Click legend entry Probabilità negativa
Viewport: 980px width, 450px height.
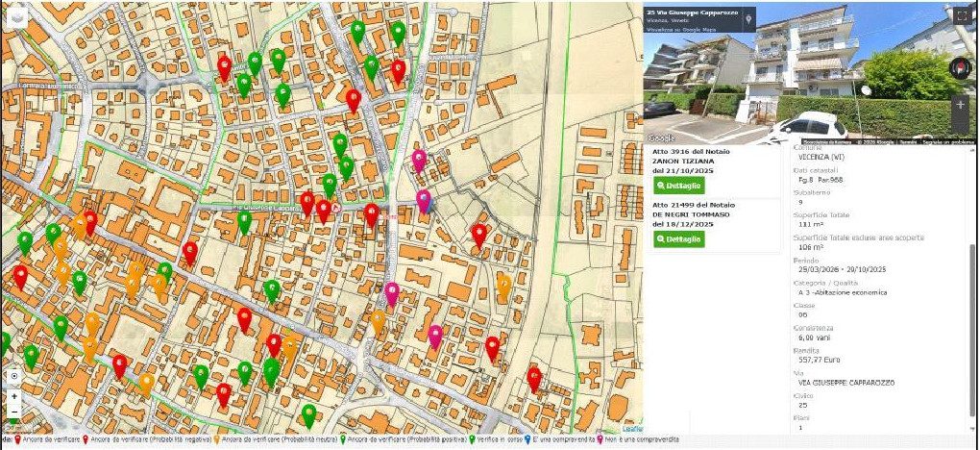(147, 440)
